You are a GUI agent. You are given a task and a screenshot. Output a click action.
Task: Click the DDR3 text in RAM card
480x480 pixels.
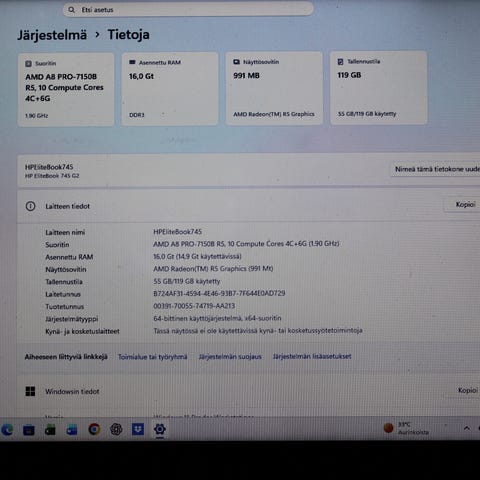(x=137, y=115)
